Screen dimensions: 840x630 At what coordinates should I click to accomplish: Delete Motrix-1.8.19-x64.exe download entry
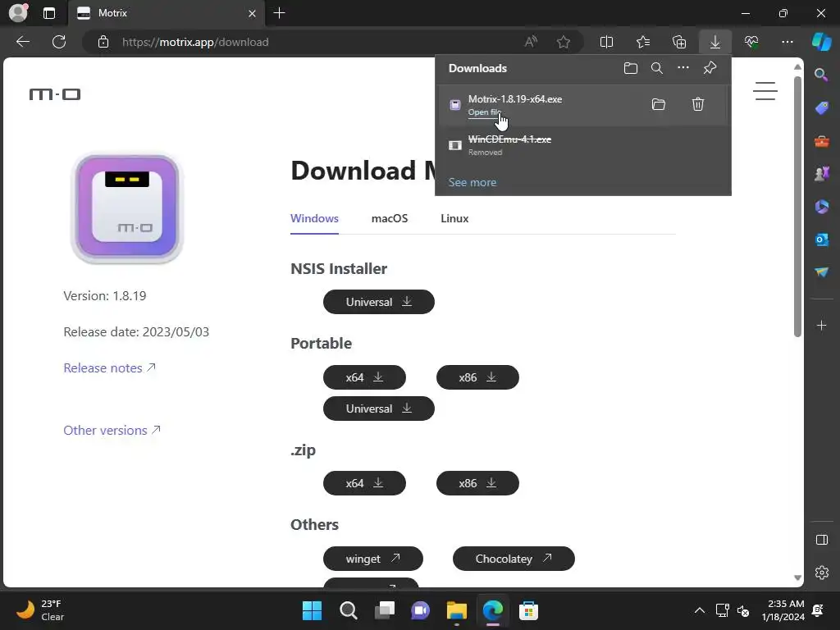(697, 104)
